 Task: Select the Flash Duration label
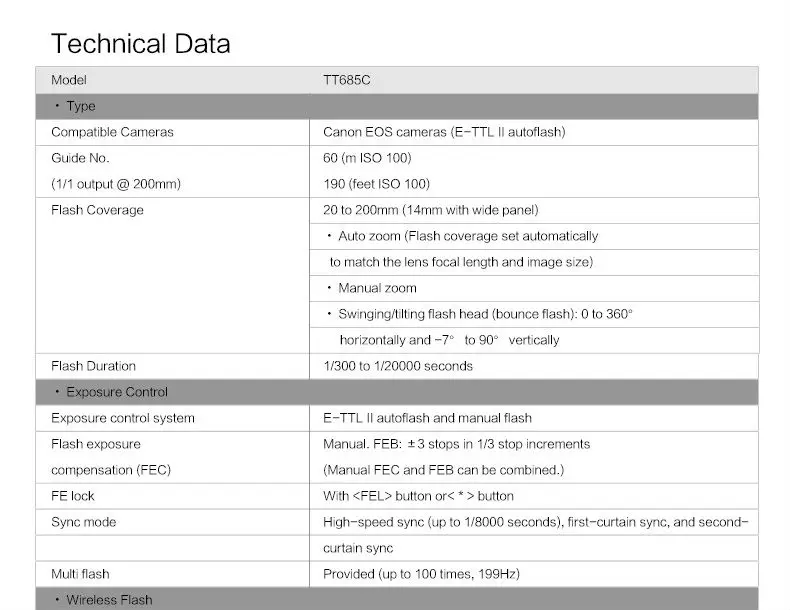93,366
